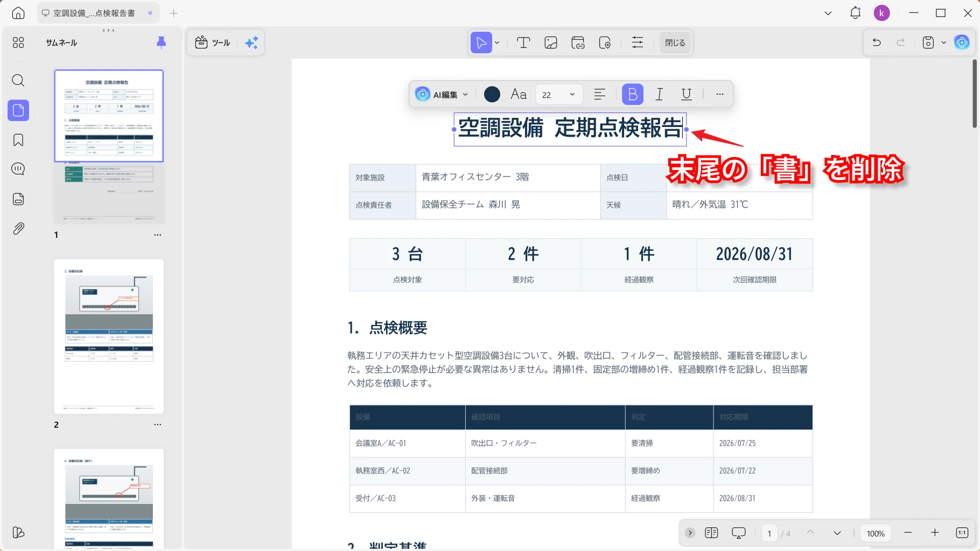
Task: Open text alignment options
Action: (x=600, y=94)
